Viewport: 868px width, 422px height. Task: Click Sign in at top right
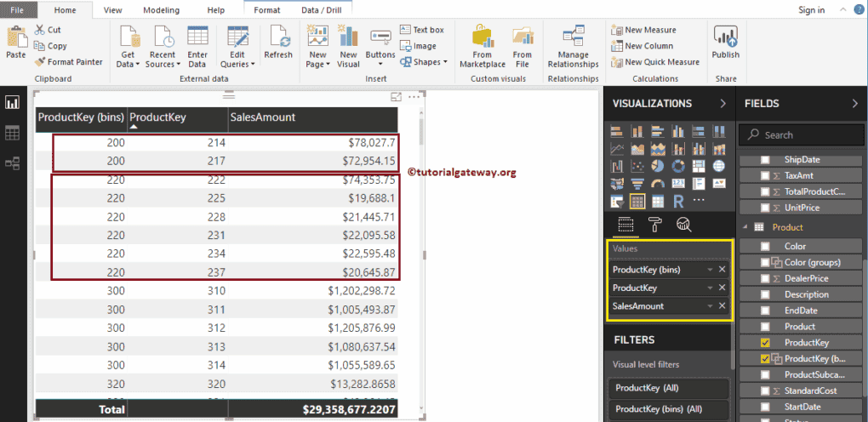(x=811, y=10)
